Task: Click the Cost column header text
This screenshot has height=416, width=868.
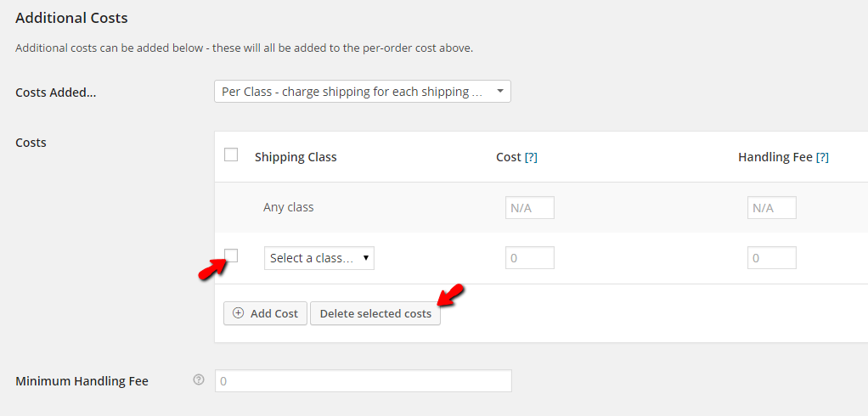Action: click(x=508, y=157)
